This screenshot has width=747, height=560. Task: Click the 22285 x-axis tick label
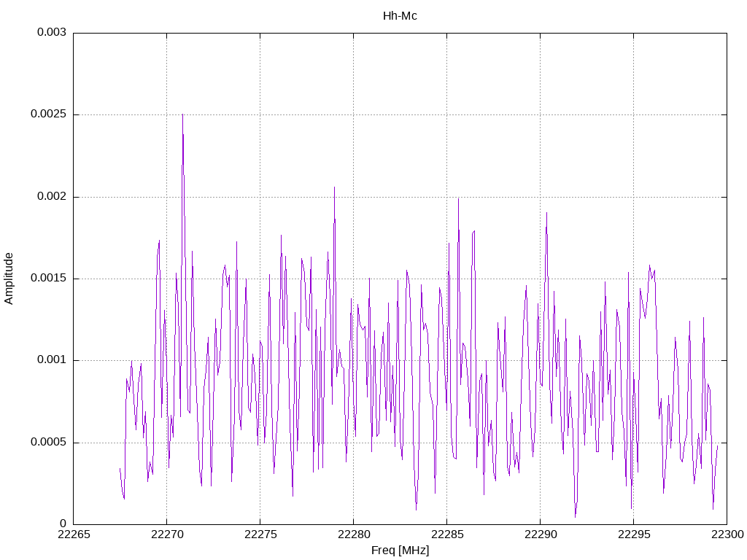(x=447, y=534)
